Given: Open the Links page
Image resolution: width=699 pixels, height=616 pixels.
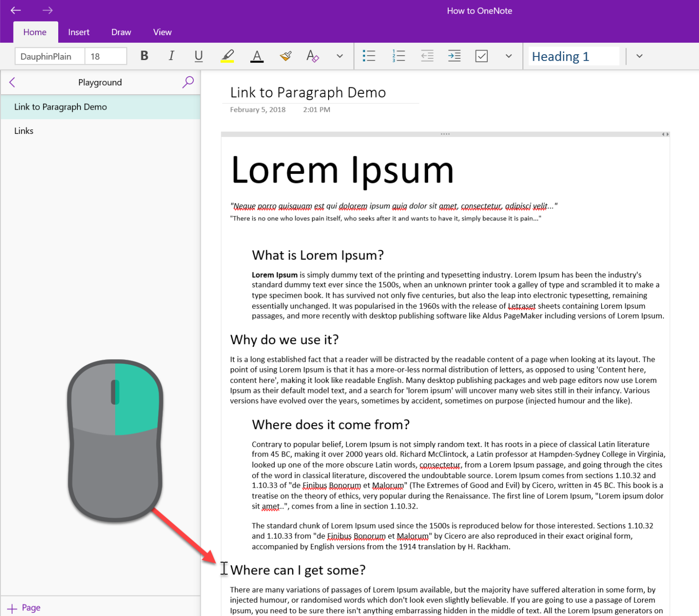Looking at the screenshot, I should point(24,131).
